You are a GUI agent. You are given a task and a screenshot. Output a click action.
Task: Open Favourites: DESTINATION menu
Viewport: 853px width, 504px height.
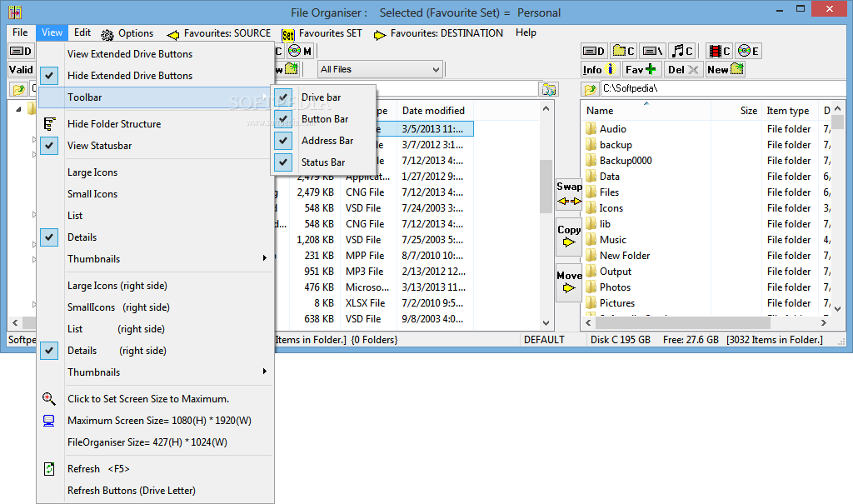click(x=438, y=34)
